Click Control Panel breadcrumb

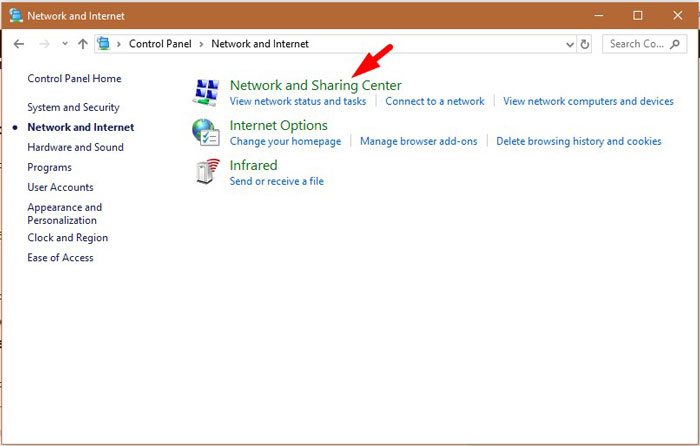[160, 44]
